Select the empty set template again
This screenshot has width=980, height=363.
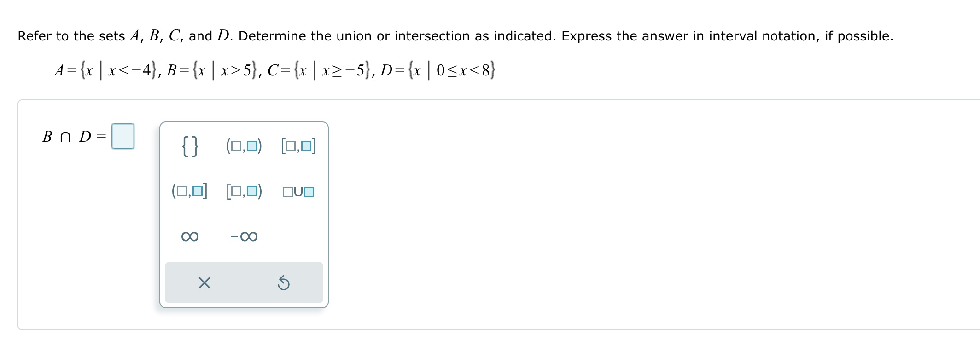[190, 146]
